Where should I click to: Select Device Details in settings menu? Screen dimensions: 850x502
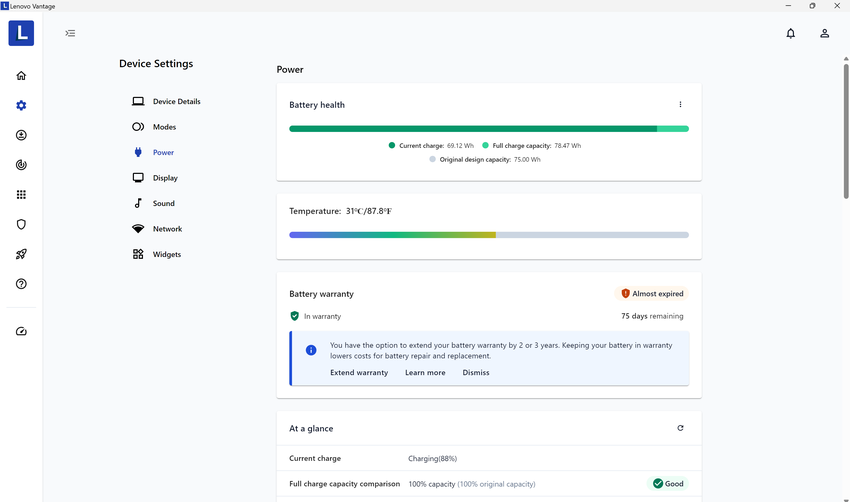176,102
